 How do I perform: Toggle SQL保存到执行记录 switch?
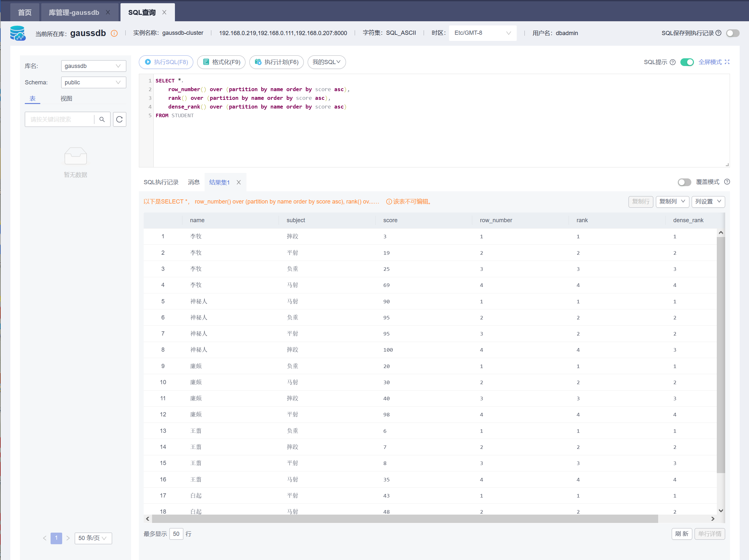[x=732, y=33]
